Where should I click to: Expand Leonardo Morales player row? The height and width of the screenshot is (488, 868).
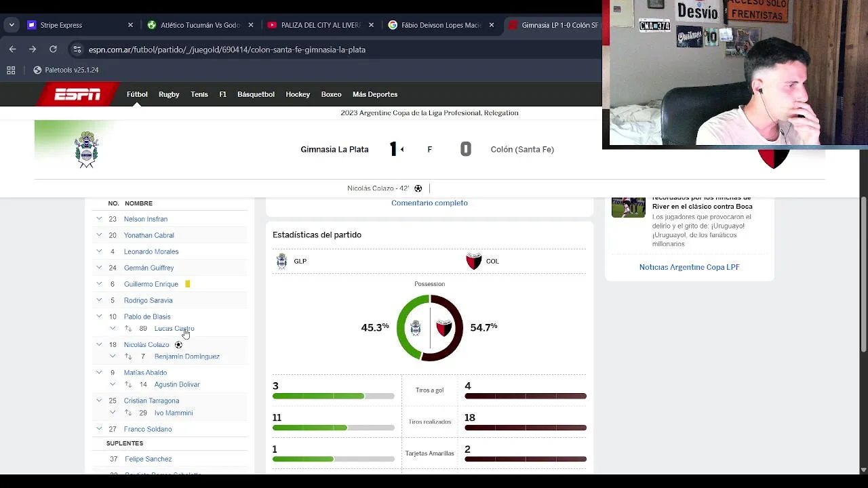tap(99, 251)
